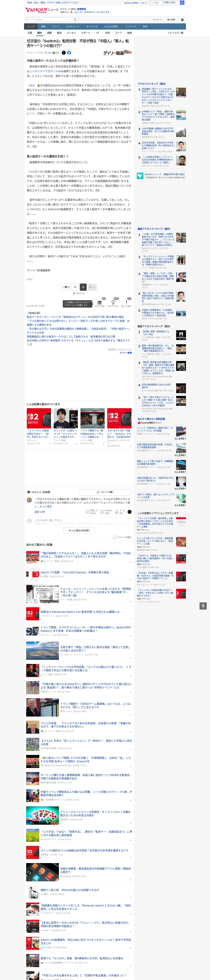This screenshot has height=980, width=210.
Task: Open トップ tab in navigation bar
Action: click(31, 26)
